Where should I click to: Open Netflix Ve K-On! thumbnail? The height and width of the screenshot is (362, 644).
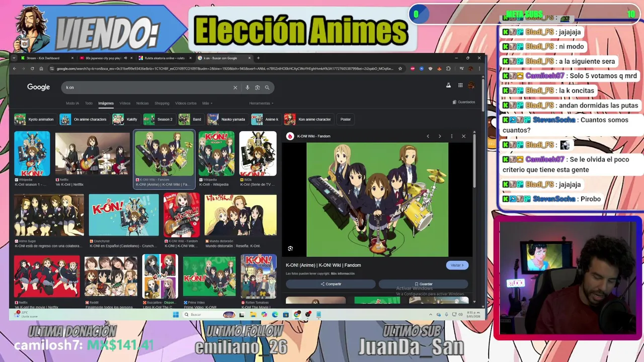92,154
